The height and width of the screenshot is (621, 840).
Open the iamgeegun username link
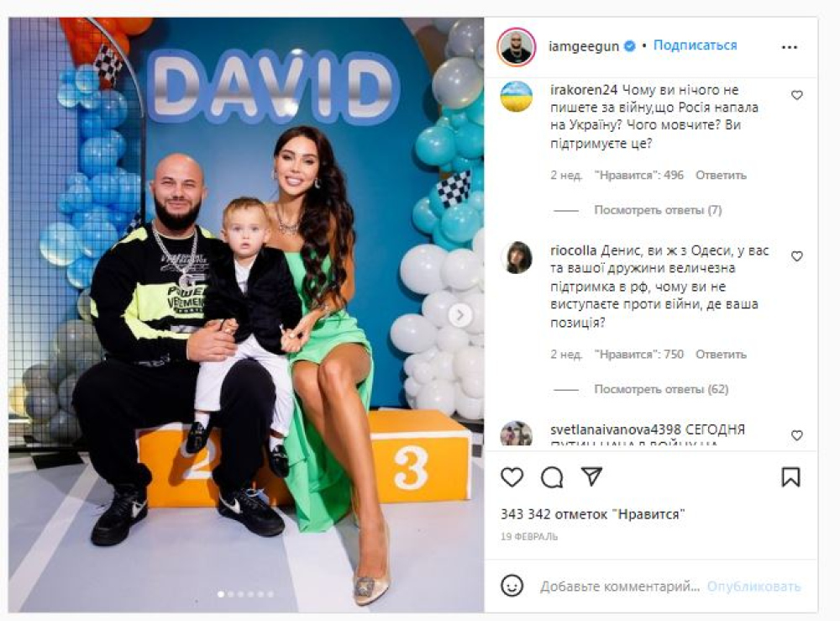point(584,46)
